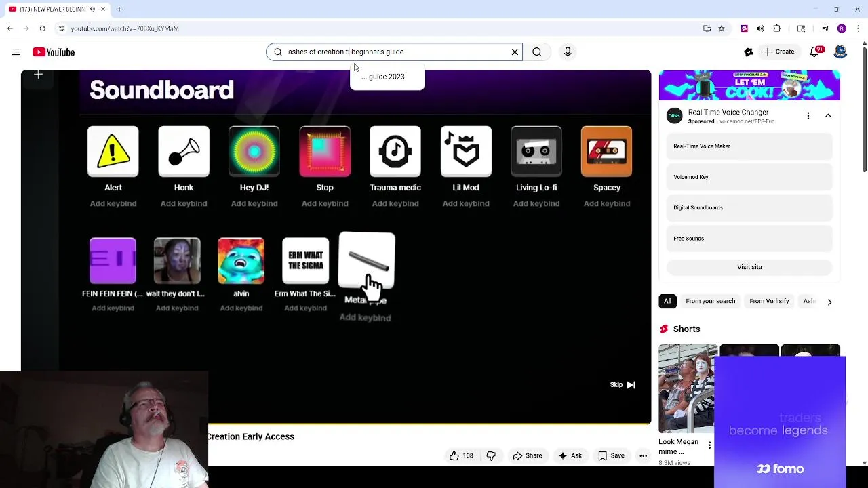Viewport: 868px width, 488px height.
Task: Open the Real-Time Voice Maker ad link
Action: (x=749, y=146)
